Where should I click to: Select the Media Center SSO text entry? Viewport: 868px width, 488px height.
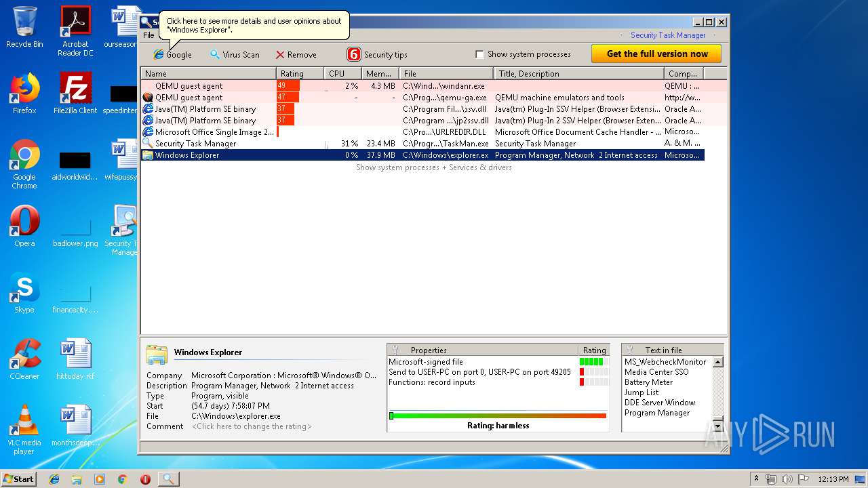click(x=656, y=372)
